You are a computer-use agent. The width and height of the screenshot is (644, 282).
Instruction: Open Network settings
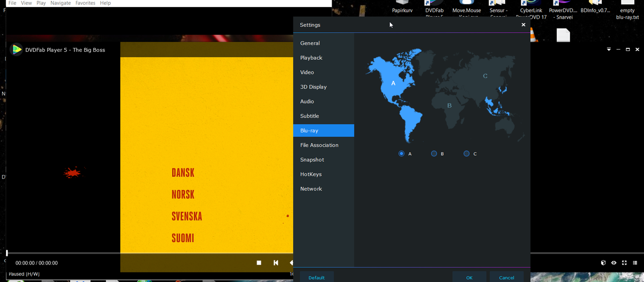[324, 189]
